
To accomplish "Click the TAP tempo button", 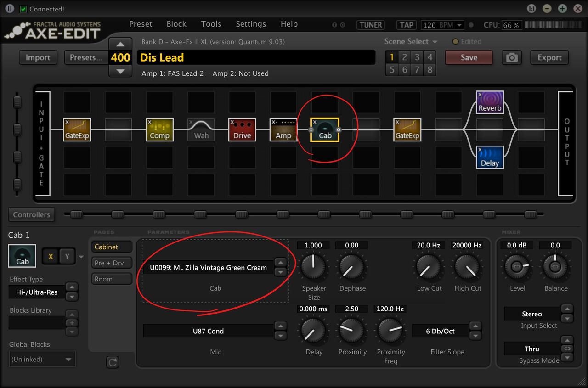I will tap(406, 25).
